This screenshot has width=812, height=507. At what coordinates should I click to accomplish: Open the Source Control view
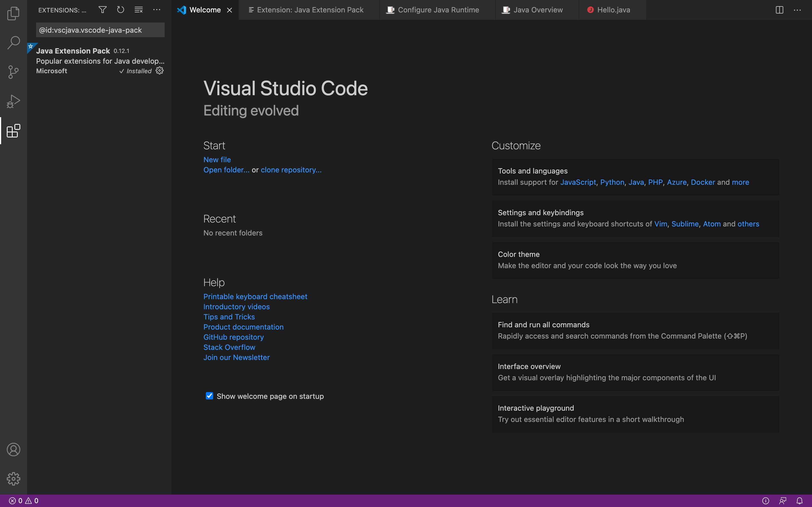coord(14,72)
